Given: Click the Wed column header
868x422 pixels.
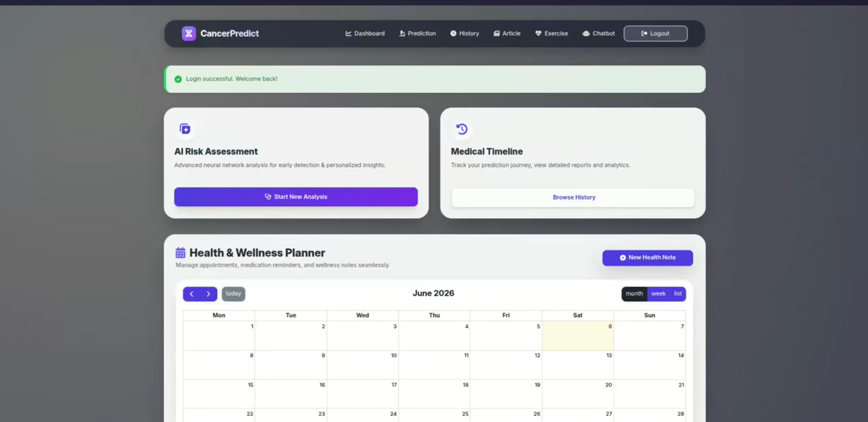Looking at the screenshot, I should pyautogui.click(x=363, y=316).
